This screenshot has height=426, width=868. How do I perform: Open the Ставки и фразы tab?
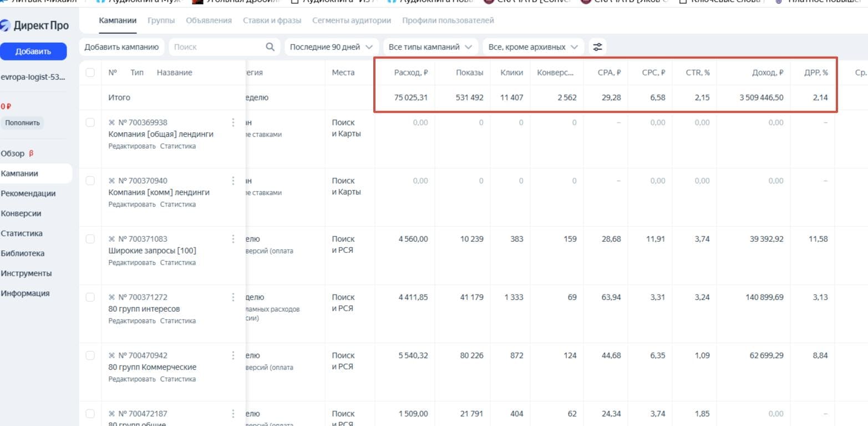click(x=272, y=21)
